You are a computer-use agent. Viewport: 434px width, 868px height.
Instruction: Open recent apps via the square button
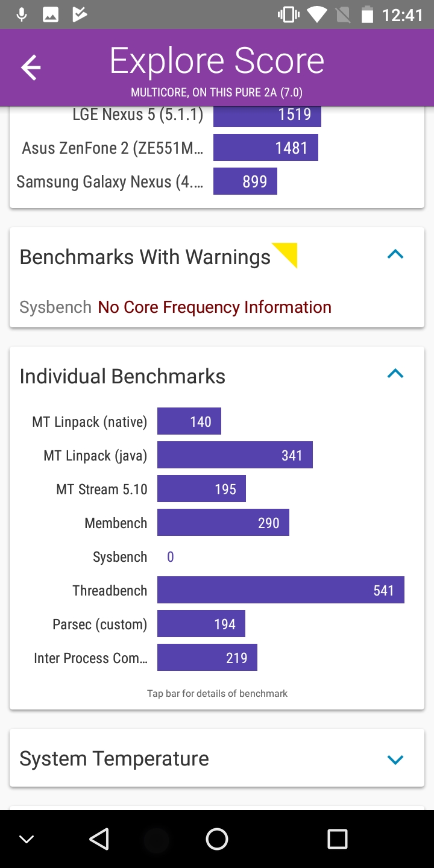337,838
